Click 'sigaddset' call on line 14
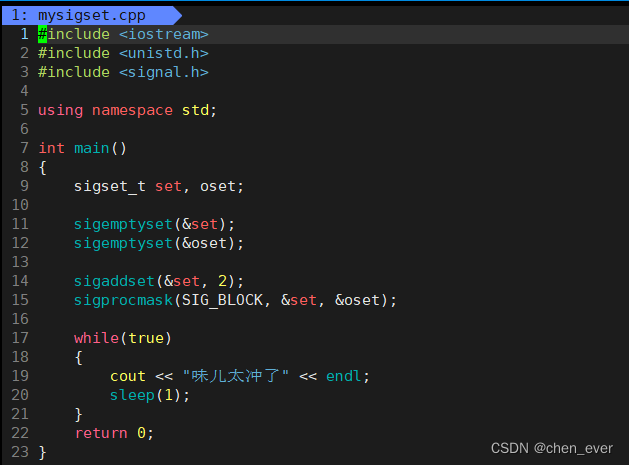 click(114, 281)
